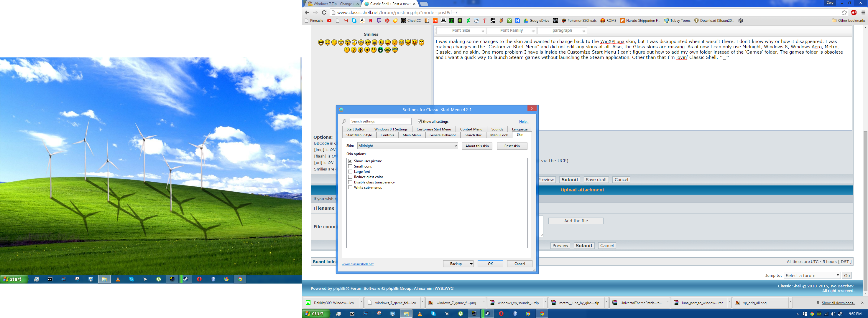Open the Font Size dropdown in editor
868x318 pixels.
tap(461, 31)
